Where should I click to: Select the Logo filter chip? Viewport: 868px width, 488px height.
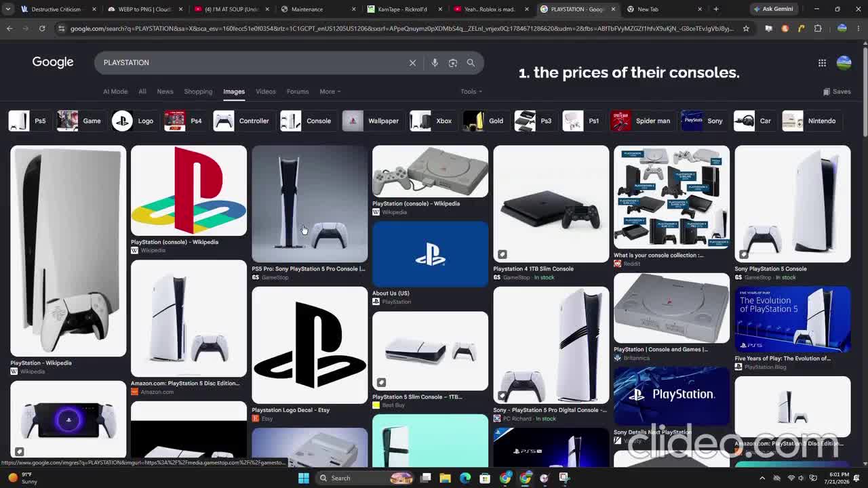pyautogui.click(x=134, y=121)
